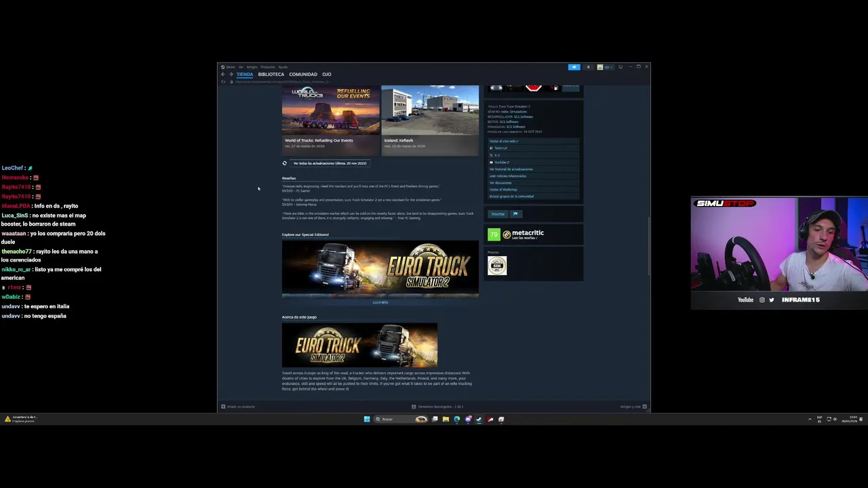Viewport: 868px width, 488px height.
Task: Click Leer noticias relacionadas
Action: tap(507, 176)
